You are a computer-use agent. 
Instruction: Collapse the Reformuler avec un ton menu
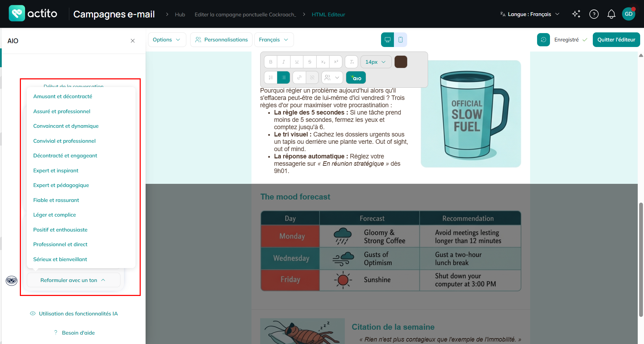coord(73,280)
